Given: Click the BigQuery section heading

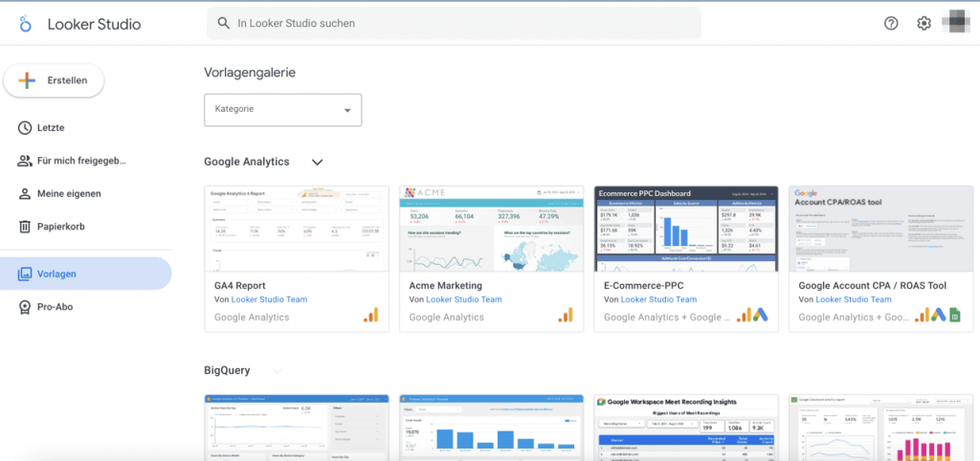Looking at the screenshot, I should [228, 370].
